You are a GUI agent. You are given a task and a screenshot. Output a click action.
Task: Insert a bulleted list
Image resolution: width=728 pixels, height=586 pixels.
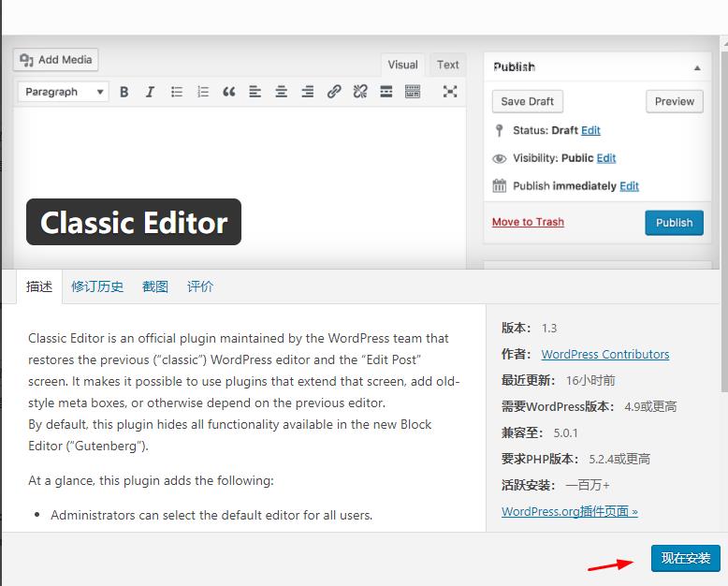point(176,92)
